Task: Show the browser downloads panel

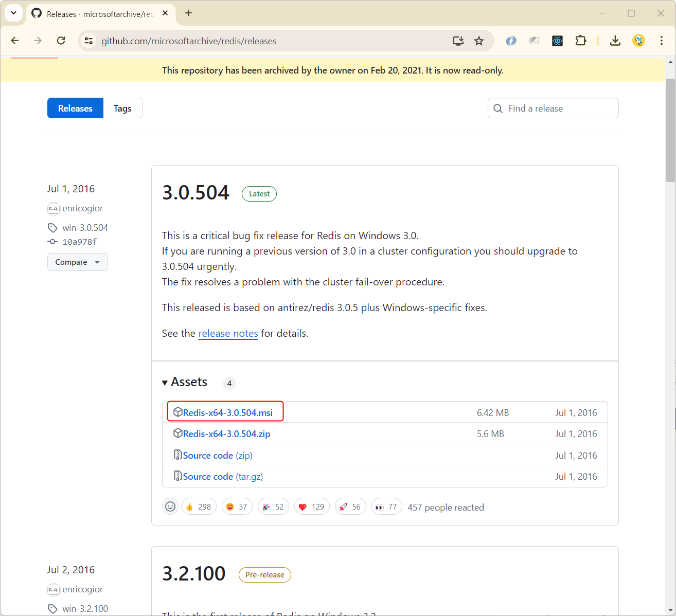Action: 615,41
